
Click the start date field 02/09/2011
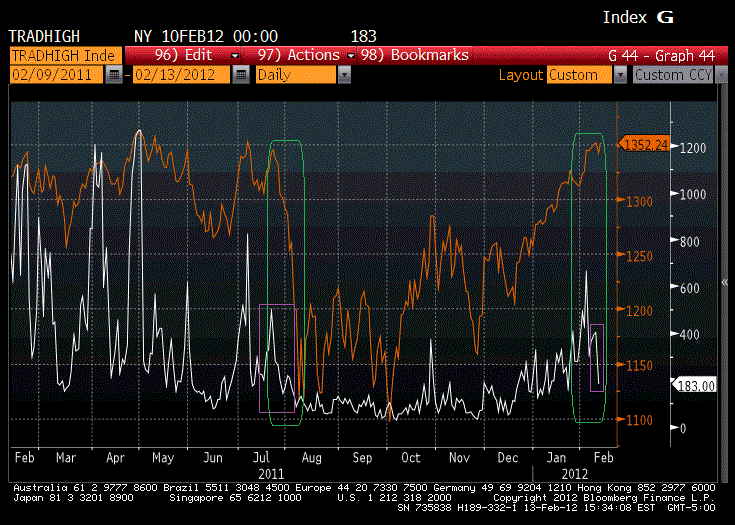click(x=56, y=75)
